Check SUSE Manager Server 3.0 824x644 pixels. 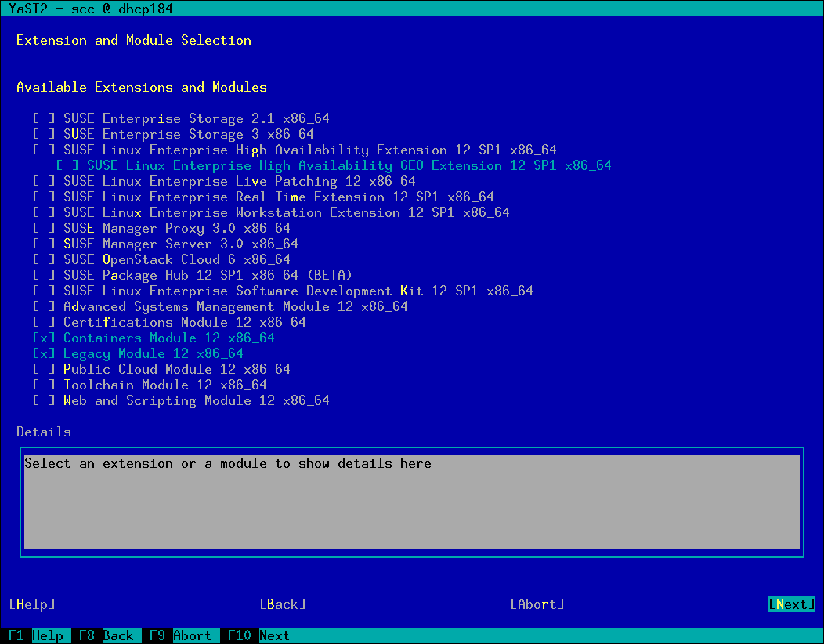click(x=44, y=244)
